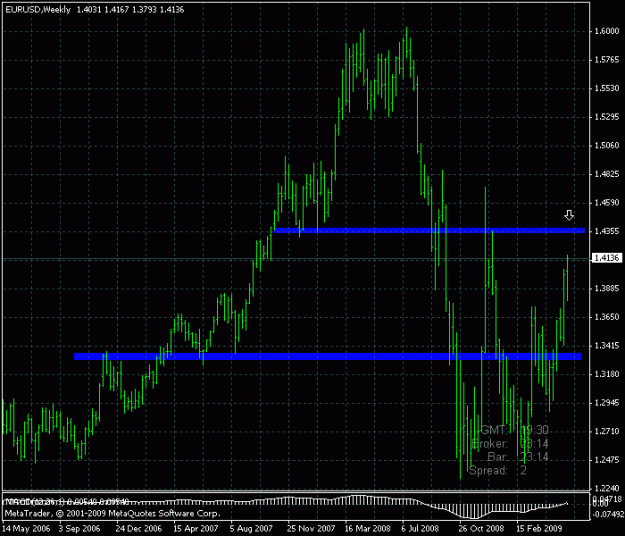Click the current price label 1.4136
Screen dimensions: 625x536
tap(607, 258)
